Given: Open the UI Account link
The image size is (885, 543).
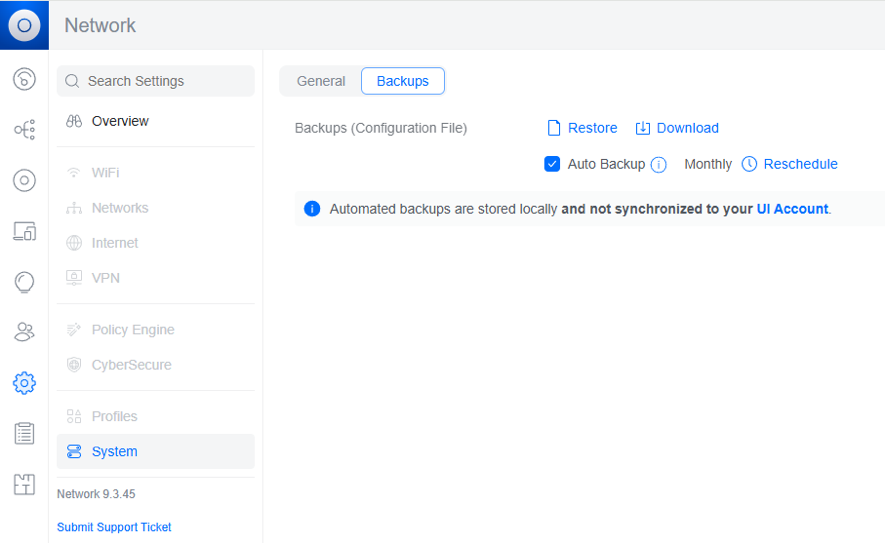Looking at the screenshot, I should tap(792, 209).
